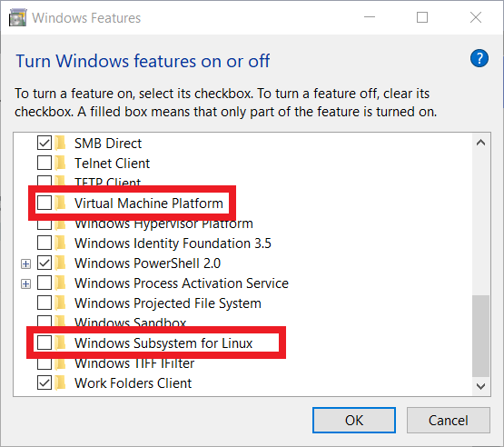Click the Windows Projected File System folder icon
Screen dimensions: 504x447
[60, 303]
